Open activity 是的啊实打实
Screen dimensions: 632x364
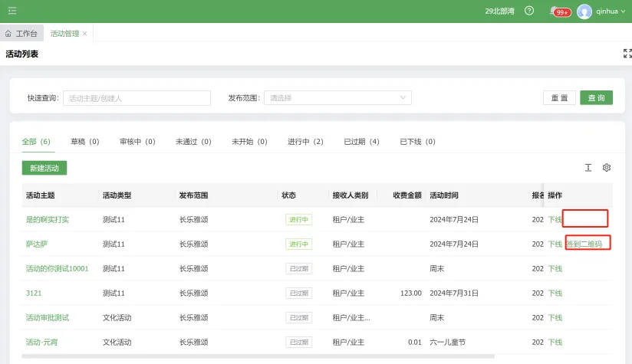[48, 219]
